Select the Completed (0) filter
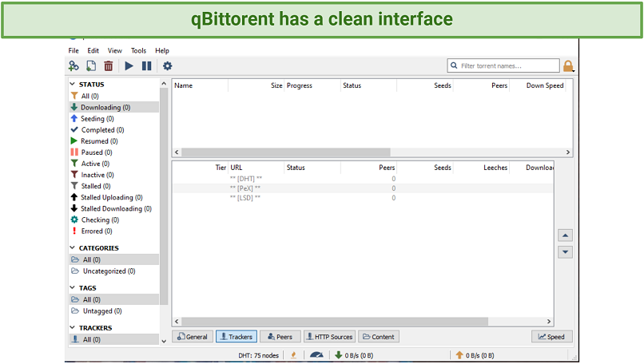Screen dimensions: 644x364 pyautogui.click(x=114, y=129)
